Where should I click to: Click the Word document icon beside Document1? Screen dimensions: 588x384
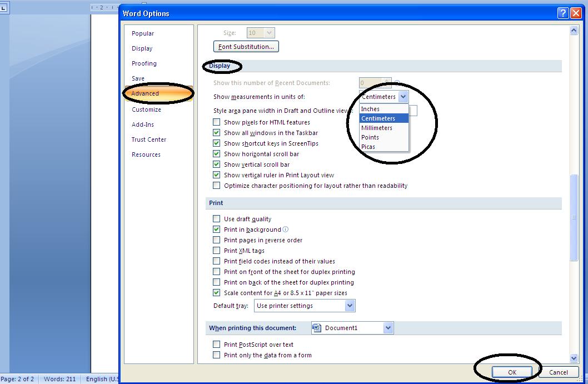tap(316, 327)
